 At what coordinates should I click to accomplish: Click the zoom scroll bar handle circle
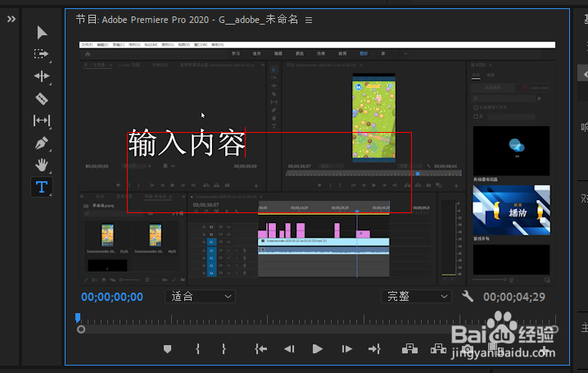click(x=81, y=330)
